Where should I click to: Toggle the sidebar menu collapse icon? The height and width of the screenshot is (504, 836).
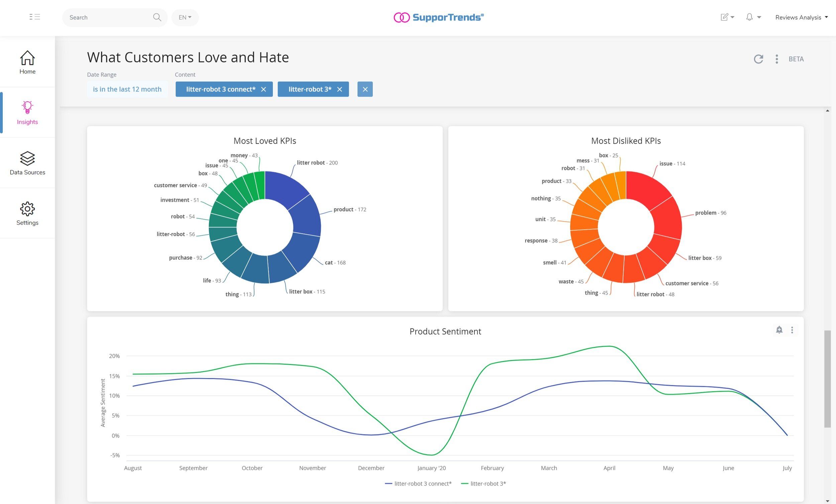coord(34,17)
